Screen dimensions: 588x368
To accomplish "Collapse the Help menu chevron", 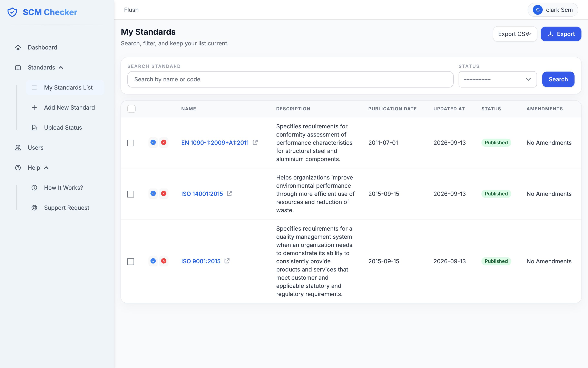I will (x=46, y=168).
